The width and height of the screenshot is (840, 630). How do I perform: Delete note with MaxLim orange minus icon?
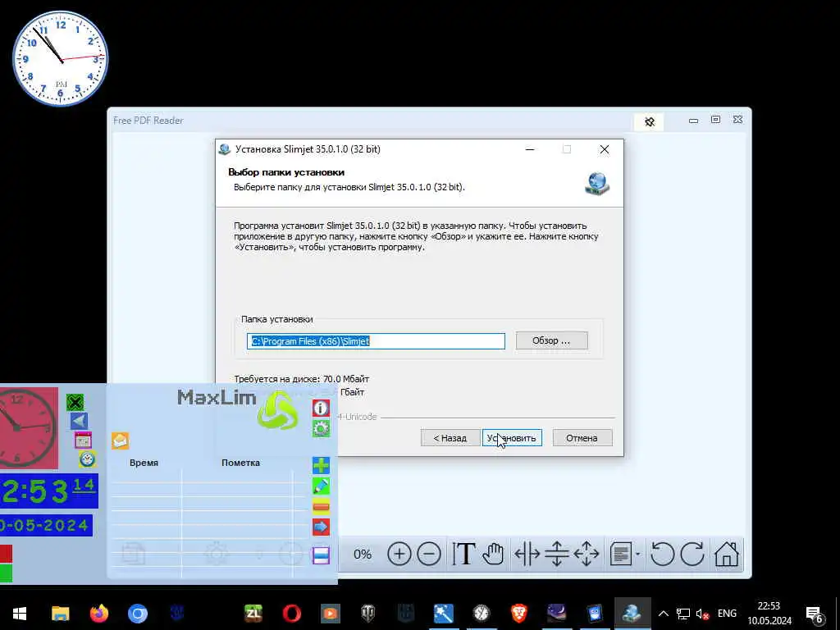[x=321, y=506]
